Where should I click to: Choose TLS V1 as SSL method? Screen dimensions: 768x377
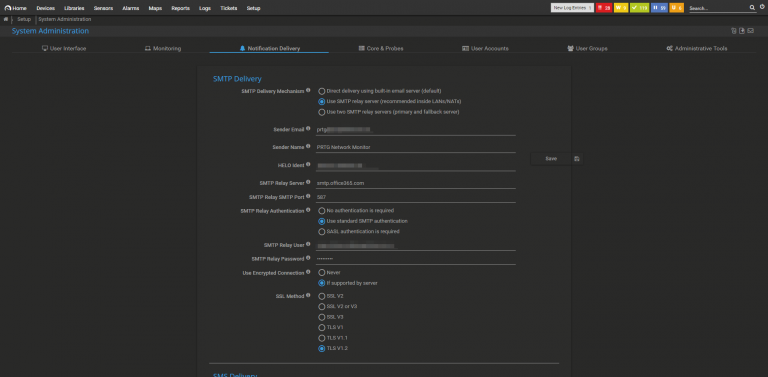coord(321,328)
